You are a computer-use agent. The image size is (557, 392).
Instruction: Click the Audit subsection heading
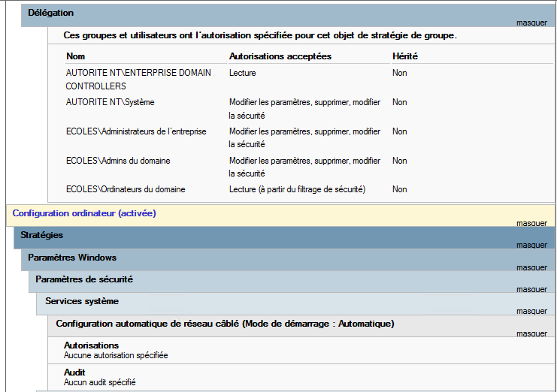[74, 372]
